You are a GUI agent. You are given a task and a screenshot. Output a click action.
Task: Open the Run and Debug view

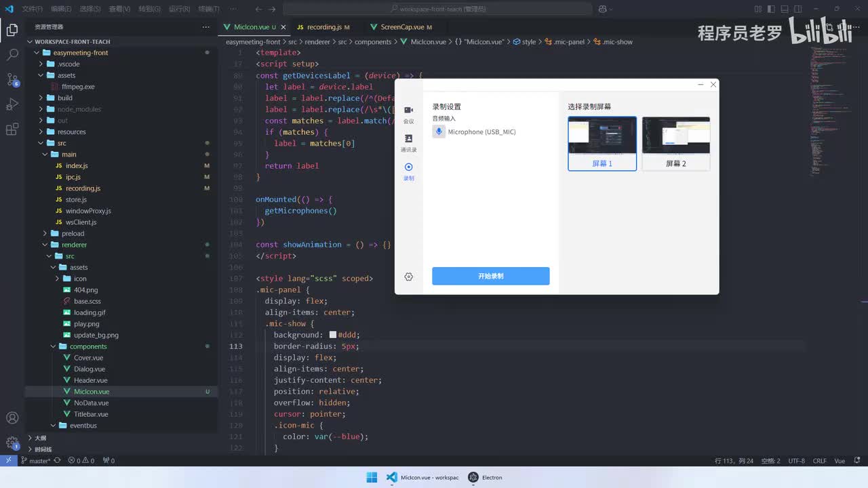coord(12,104)
